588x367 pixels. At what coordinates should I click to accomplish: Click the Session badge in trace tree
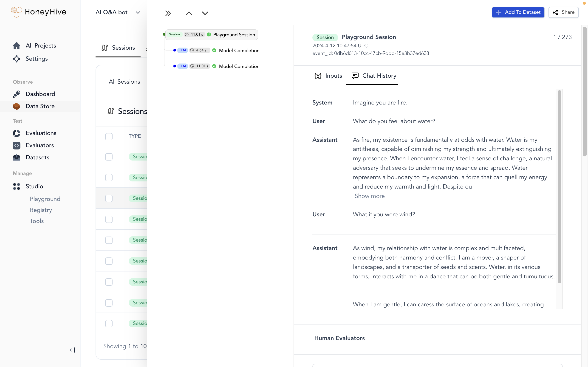(174, 34)
